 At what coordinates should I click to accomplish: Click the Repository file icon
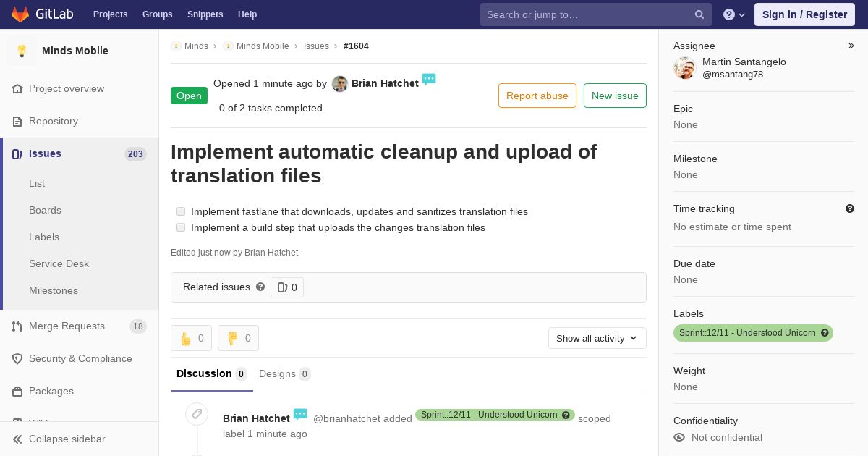click(17, 121)
